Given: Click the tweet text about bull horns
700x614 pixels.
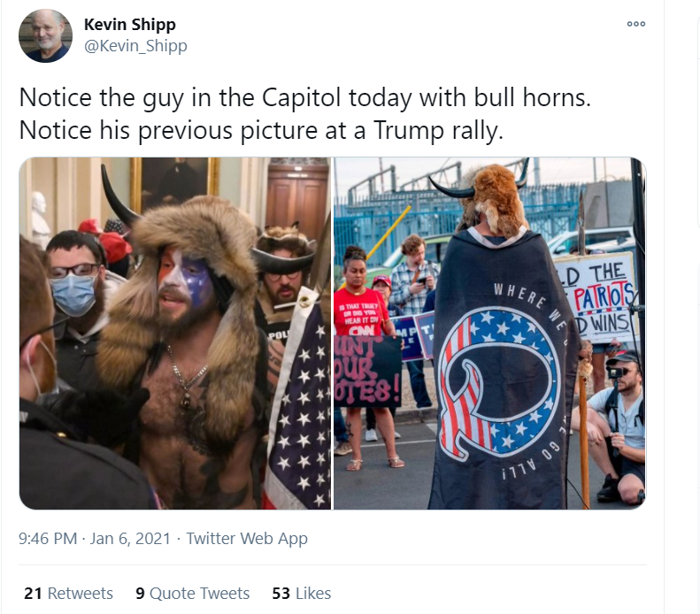Looking at the screenshot, I should click(x=305, y=97).
